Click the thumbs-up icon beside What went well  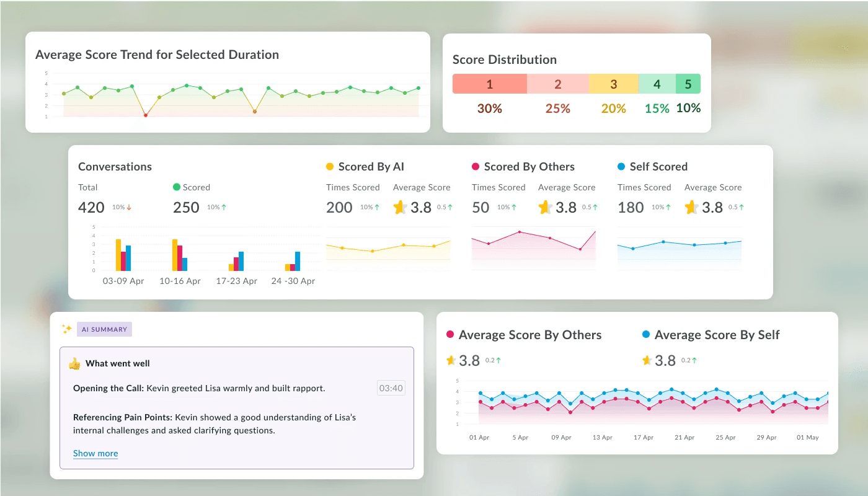(74, 363)
